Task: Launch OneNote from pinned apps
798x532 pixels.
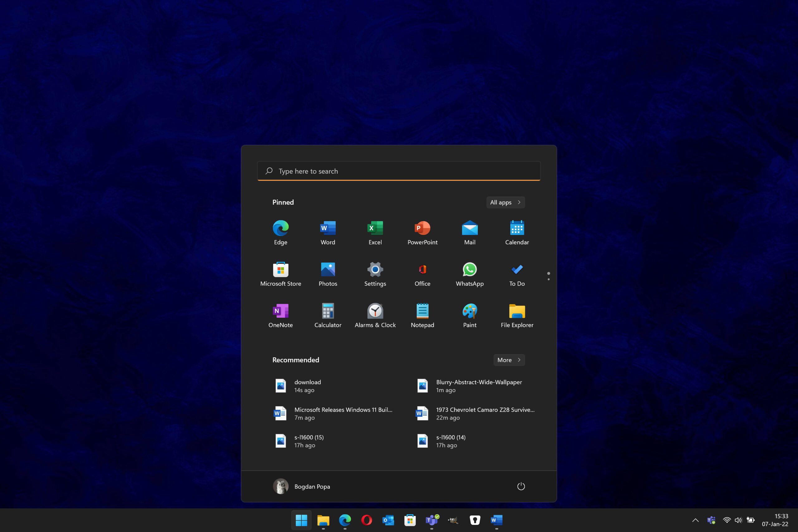Action: coord(281,315)
